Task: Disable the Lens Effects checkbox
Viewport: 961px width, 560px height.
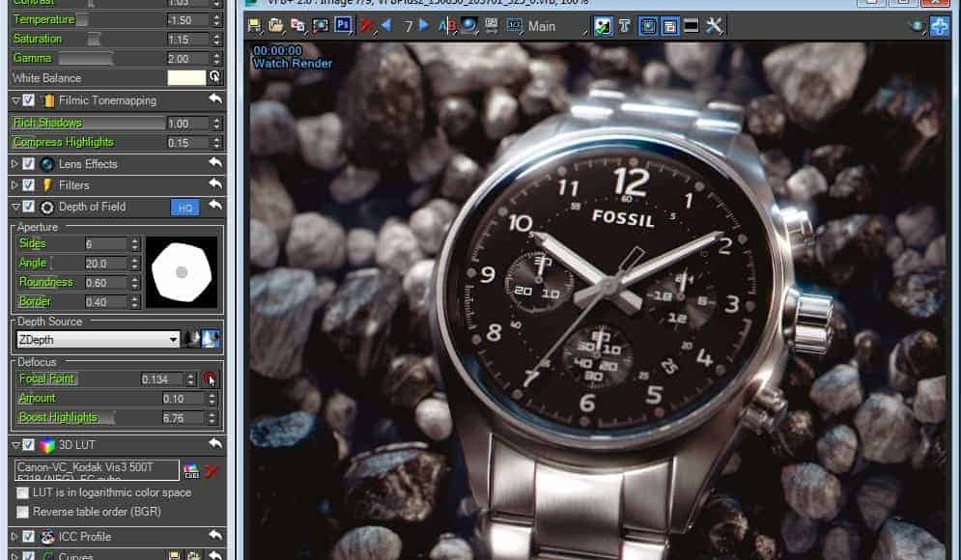Action: click(29, 164)
